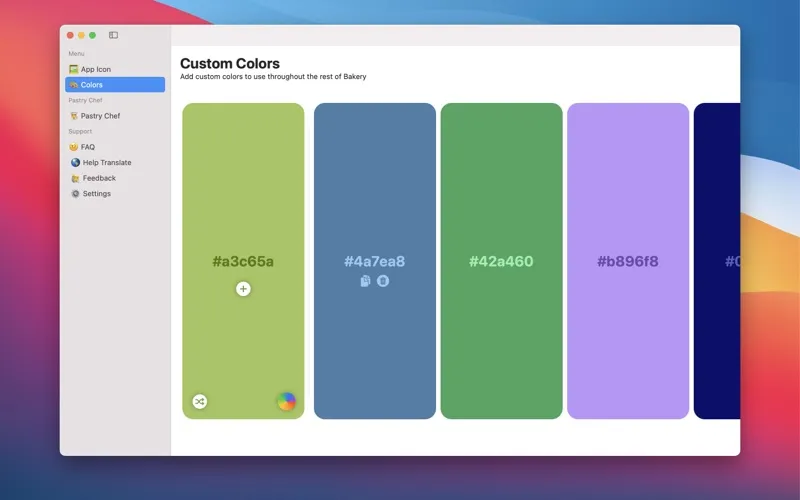Screen dimensions: 800x500
Task: Click the App Icon picture icon in sidebar
Action: click(73, 69)
